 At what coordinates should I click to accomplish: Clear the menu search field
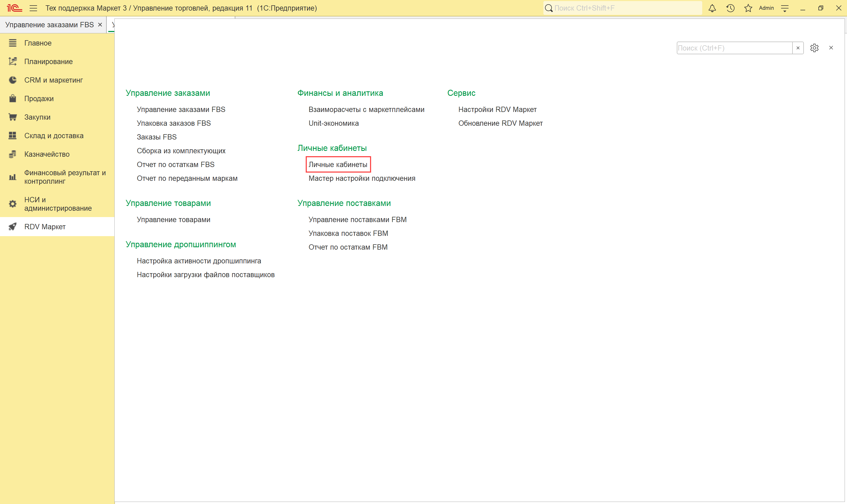click(798, 48)
